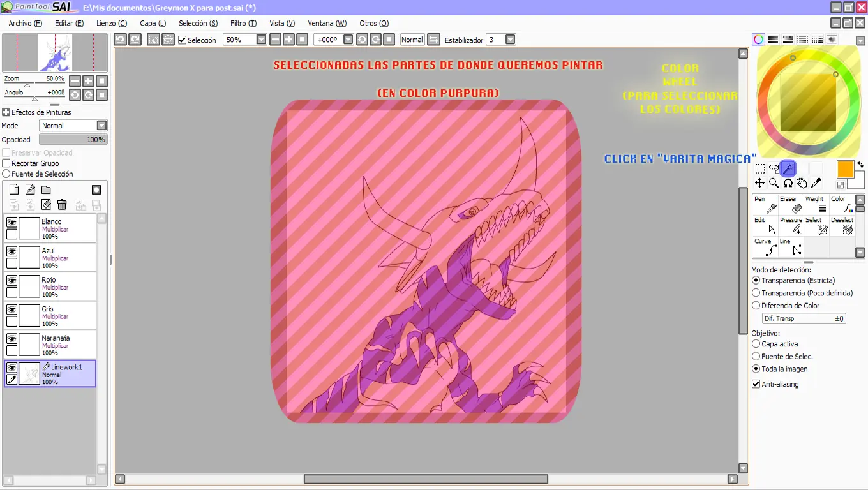Select the Lasso tool

(774, 168)
